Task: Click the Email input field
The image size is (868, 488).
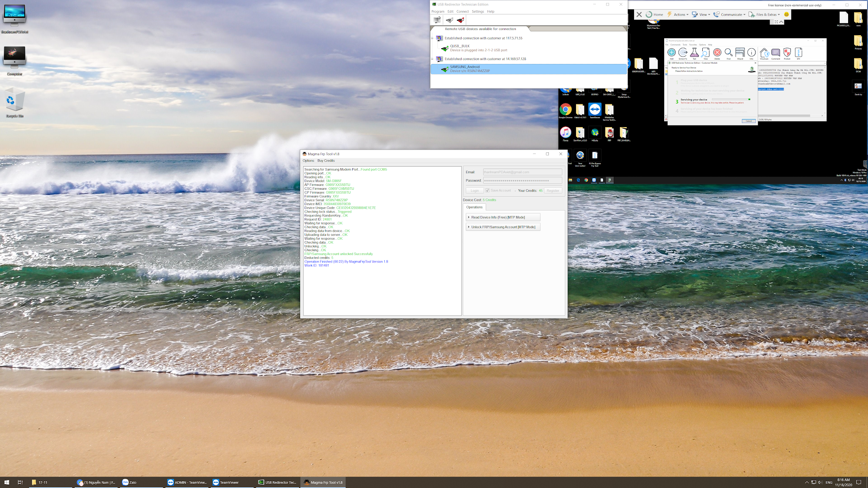Action: point(522,172)
